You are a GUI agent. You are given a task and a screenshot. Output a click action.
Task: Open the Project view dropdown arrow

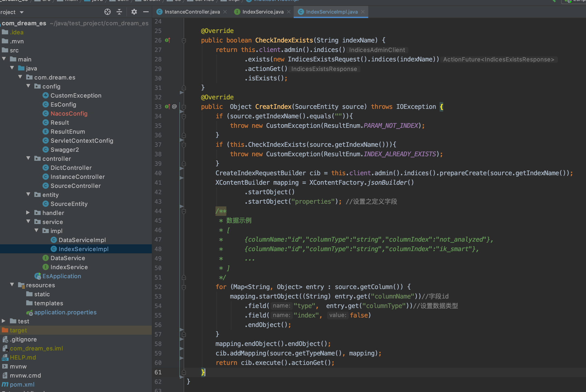coord(22,12)
